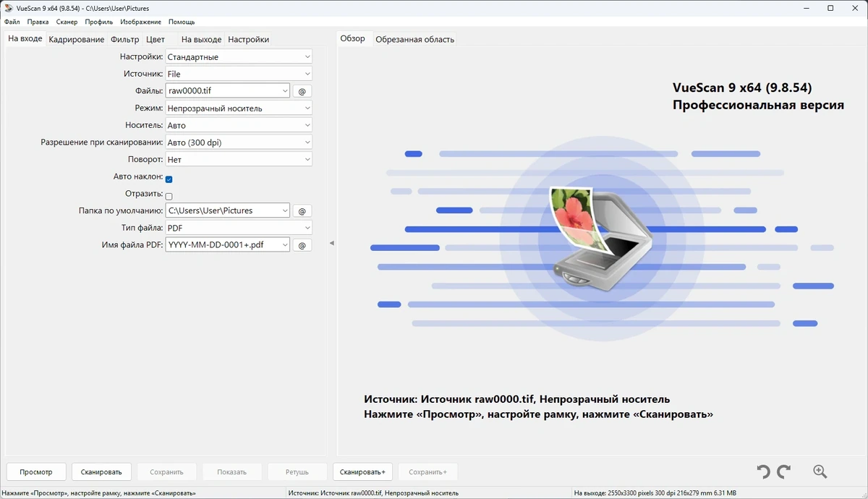Open the Профиль menu
868x499 pixels.
(x=98, y=22)
